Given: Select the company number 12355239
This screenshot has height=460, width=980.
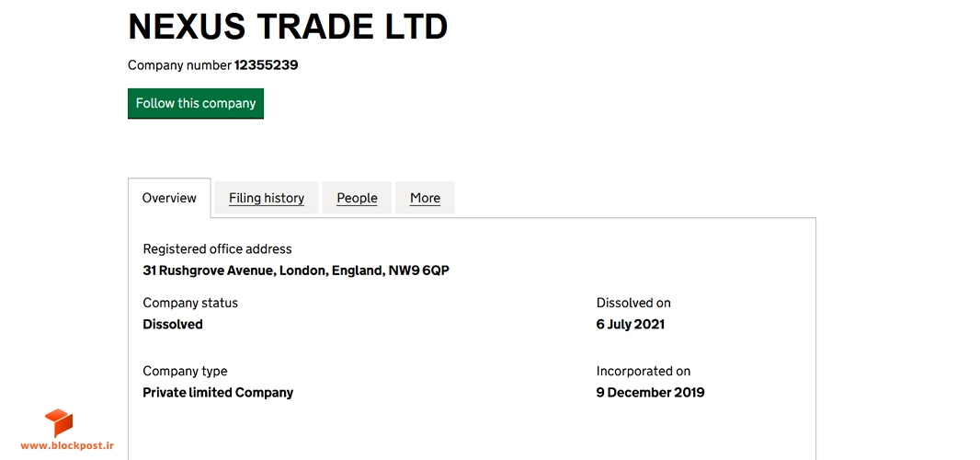Looking at the screenshot, I should tap(267, 65).
